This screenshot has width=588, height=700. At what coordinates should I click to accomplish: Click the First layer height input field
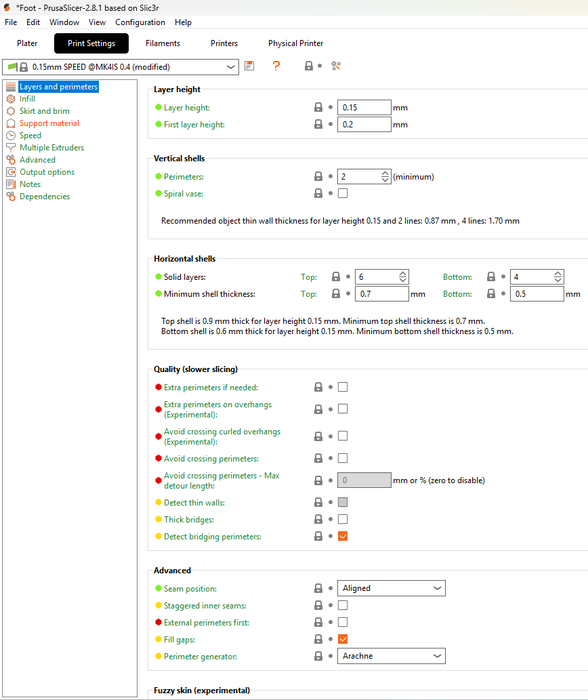coord(364,125)
